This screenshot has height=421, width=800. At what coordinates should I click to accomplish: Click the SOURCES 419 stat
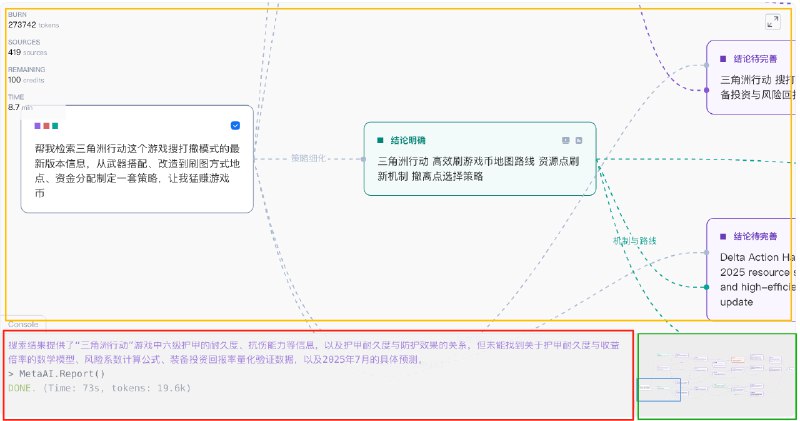click(x=27, y=47)
